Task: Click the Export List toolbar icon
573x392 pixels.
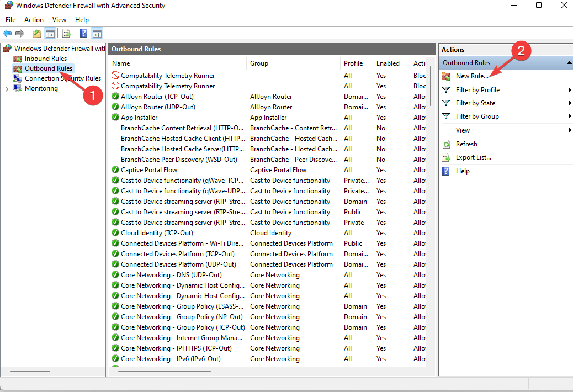Action: coord(67,33)
